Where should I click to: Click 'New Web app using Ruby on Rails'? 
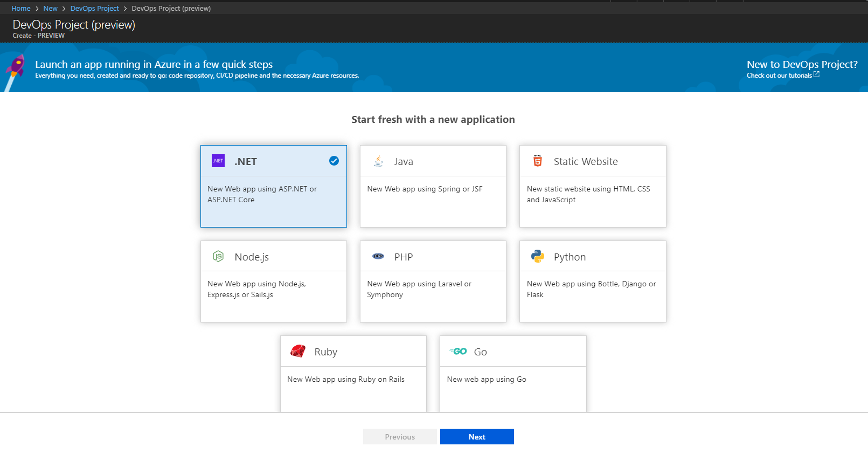click(x=346, y=379)
